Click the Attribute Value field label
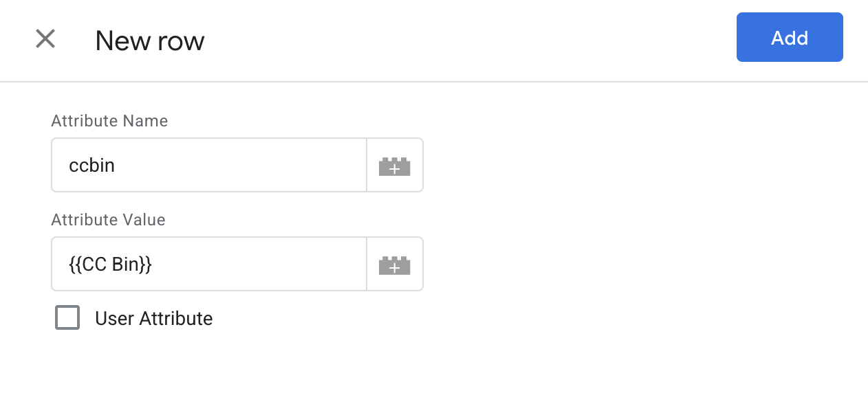Viewport: 868px width, 404px height. coord(108,220)
